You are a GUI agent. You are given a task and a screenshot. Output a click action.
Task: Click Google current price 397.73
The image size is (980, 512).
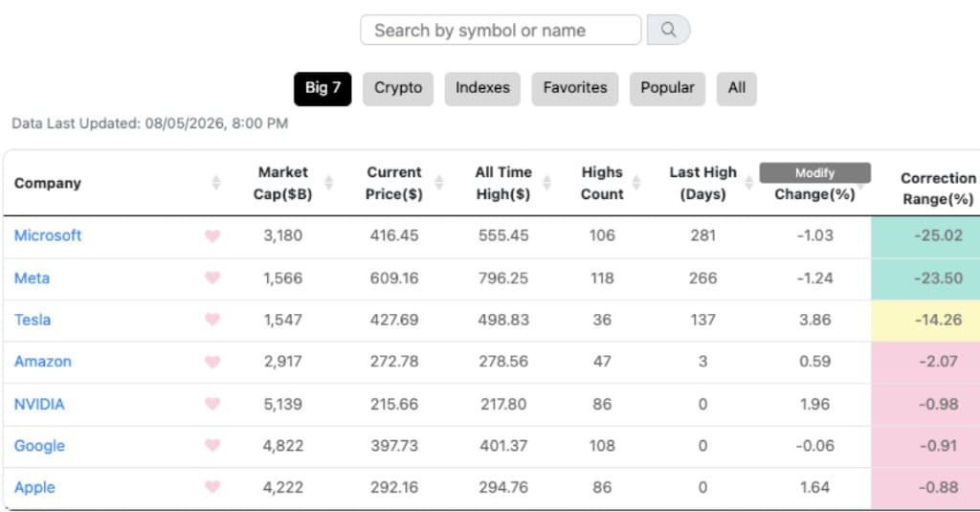394,446
